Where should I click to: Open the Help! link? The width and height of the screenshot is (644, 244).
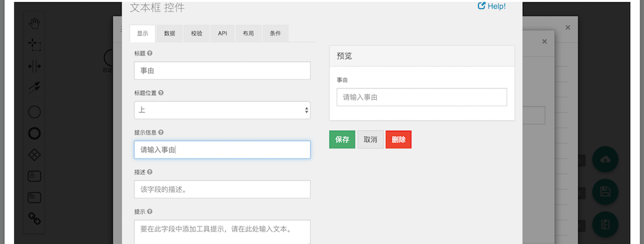click(x=492, y=6)
